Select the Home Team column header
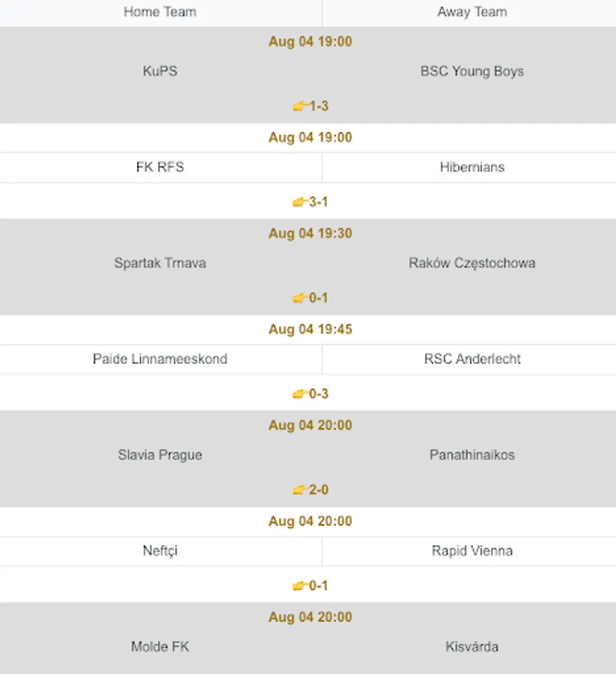The width and height of the screenshot is (616, 674). (x=159, y=12)
